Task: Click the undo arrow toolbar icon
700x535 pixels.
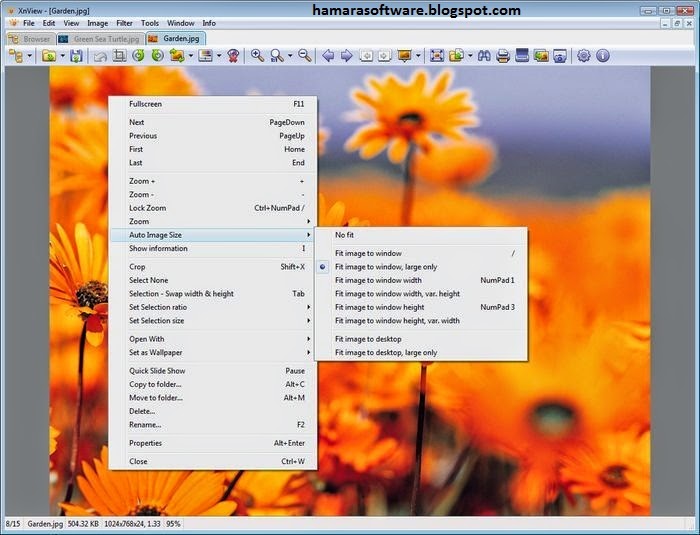Action: point(100,56)
